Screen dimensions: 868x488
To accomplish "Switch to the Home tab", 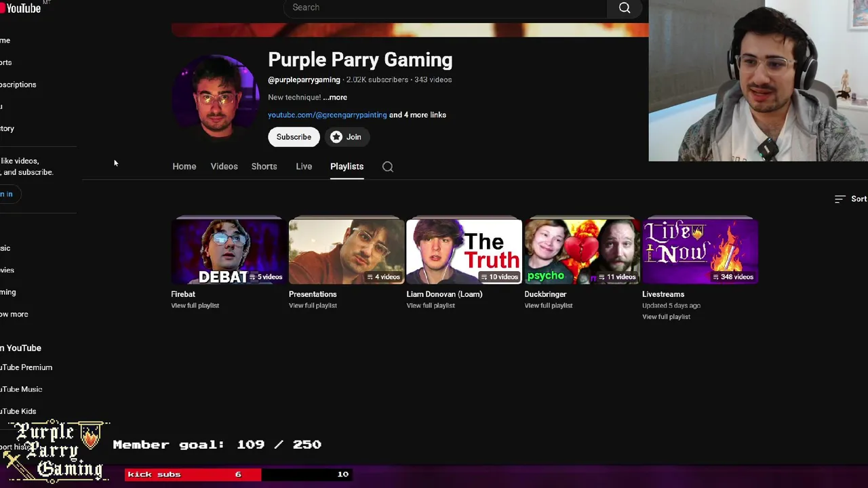I will pos(184,167).
